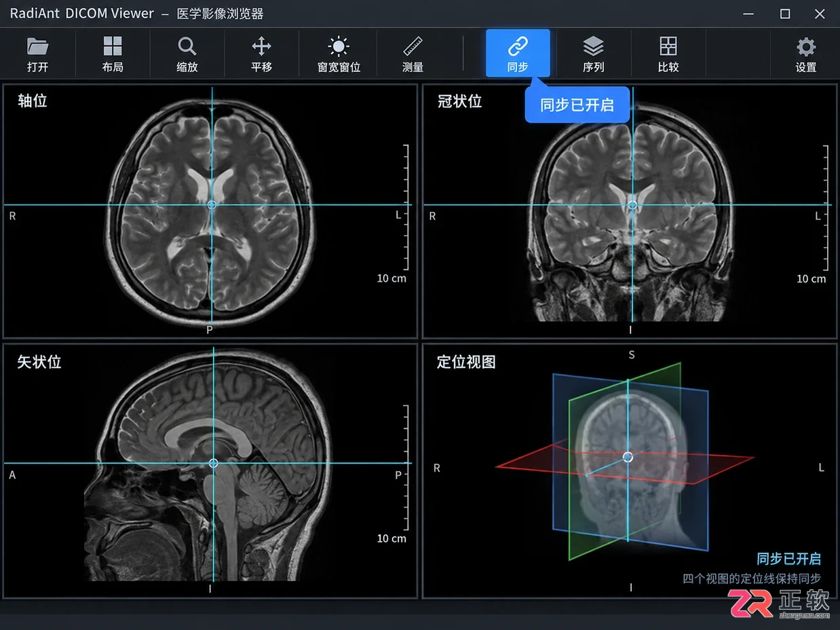Click the 同步已开启 tooltip bubble

[x=577, y=105]
